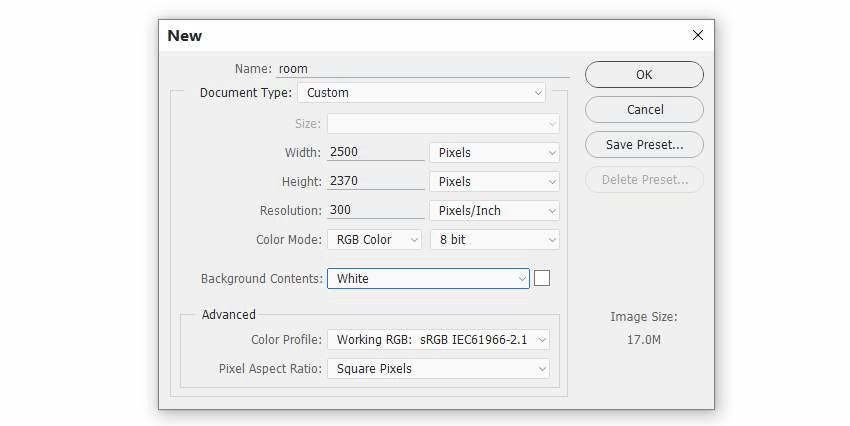Open the Document Type dropdown
The image size is (850, 426).
pos(421,93)
